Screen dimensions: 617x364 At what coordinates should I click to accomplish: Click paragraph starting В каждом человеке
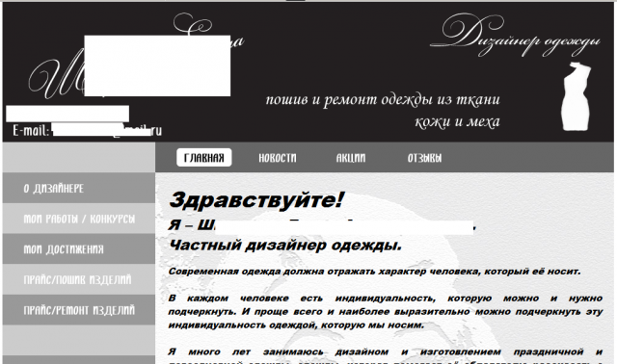click(x=386, y=312)
